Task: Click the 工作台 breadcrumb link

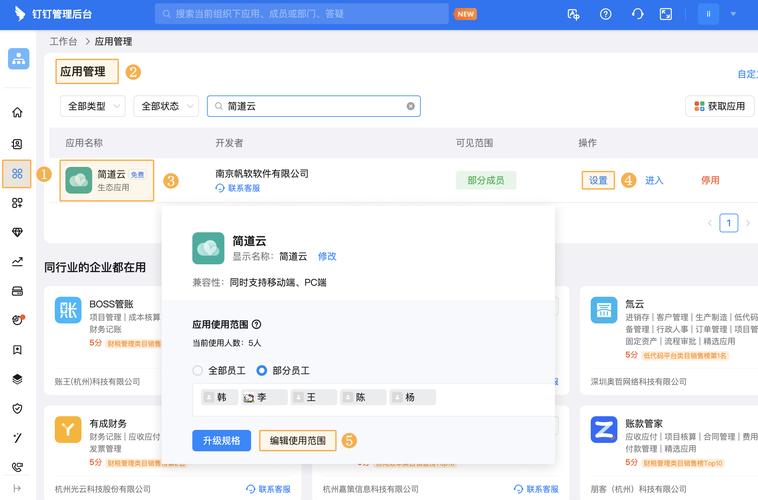Action: [63, 42]
